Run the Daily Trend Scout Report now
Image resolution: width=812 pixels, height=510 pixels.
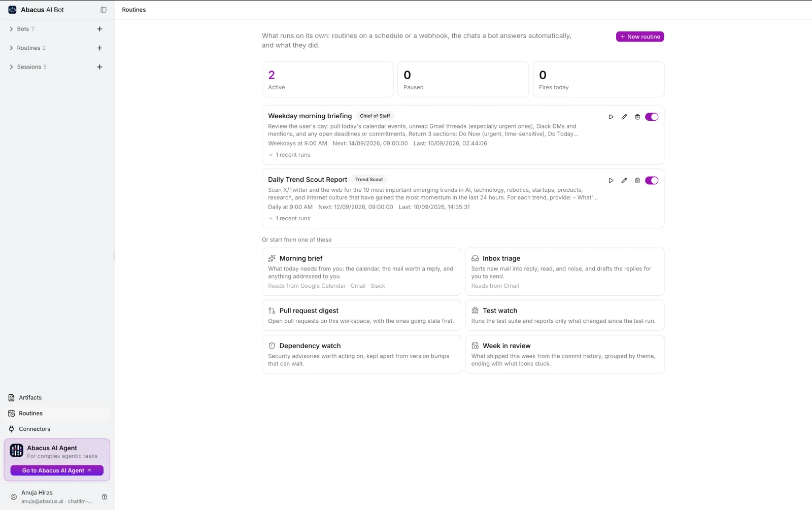click(x=611, y=181)
